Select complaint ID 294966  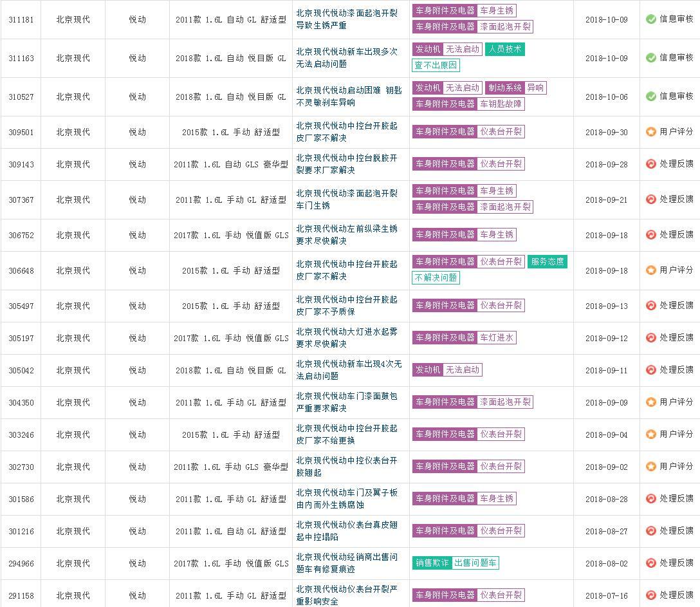pyautogui.click(x=21, y=563)
